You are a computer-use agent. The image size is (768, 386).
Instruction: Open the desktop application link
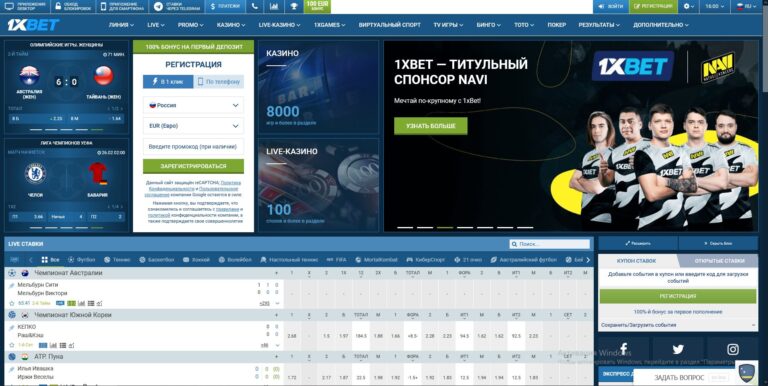tap(25, 6)
